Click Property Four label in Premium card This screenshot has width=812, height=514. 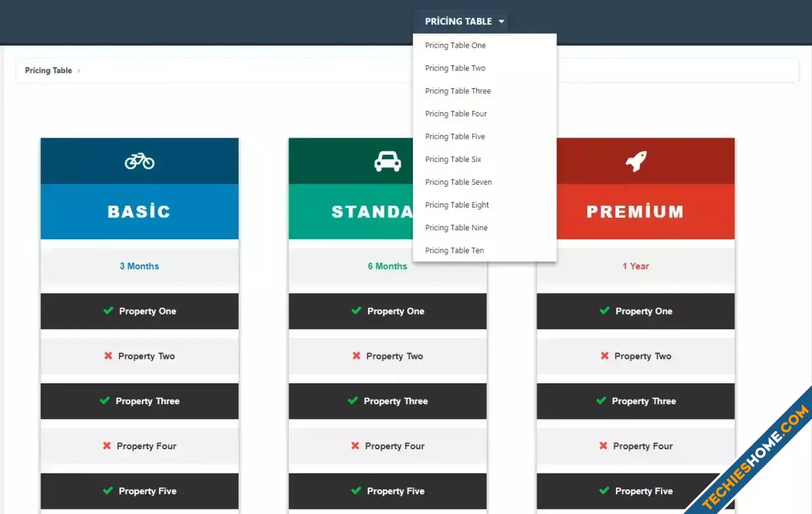click(643, 446)
